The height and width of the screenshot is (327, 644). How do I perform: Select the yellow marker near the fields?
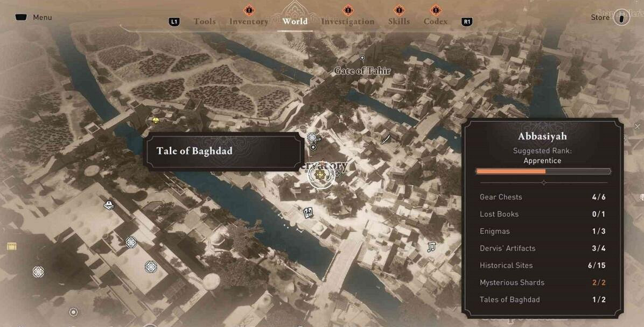155,120
